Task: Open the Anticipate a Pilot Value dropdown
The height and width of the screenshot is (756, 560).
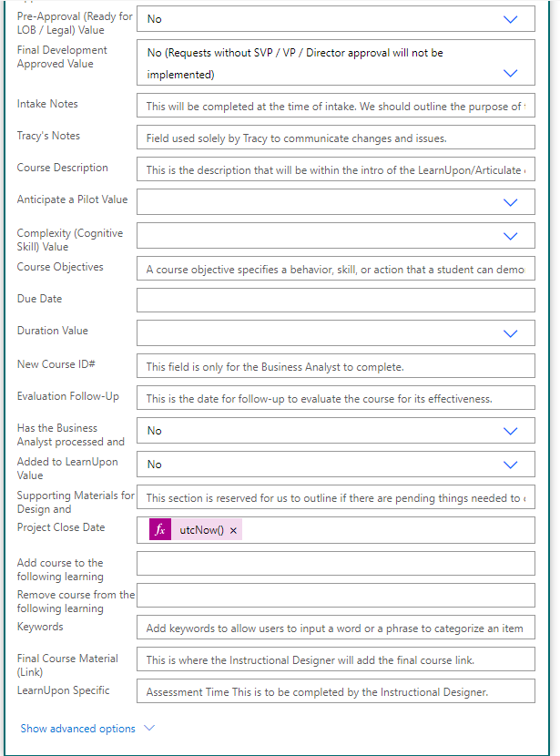Action: pos(510,202)
